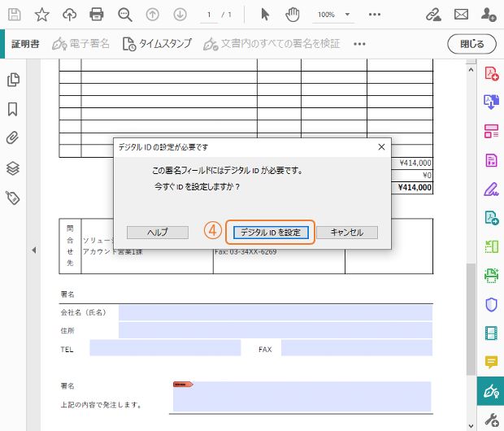Click the page number field
Screen dimensions: 504x431
coord(209,15)
